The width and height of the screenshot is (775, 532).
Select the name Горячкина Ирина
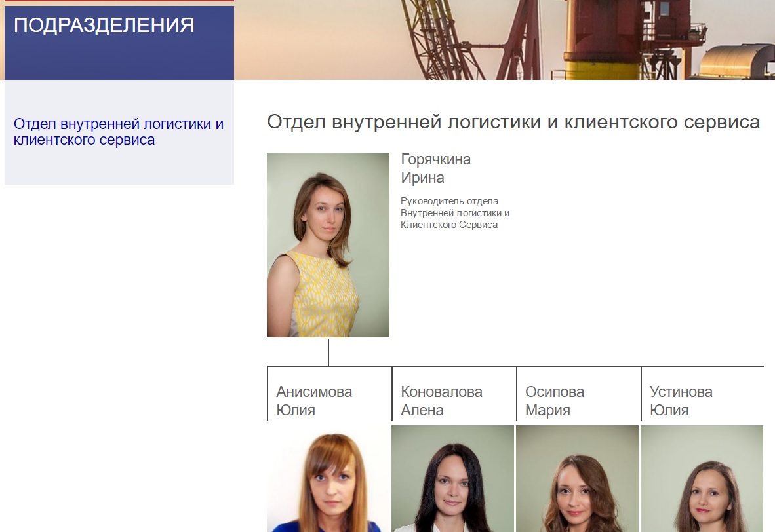(435, 168)
